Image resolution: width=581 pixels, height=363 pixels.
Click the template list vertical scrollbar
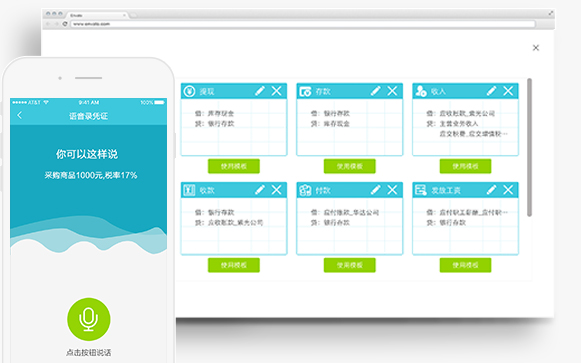[x=529, y=147]
